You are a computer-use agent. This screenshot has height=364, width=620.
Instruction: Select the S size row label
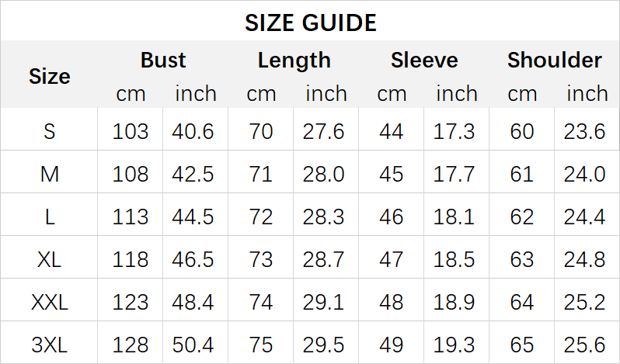50,131
